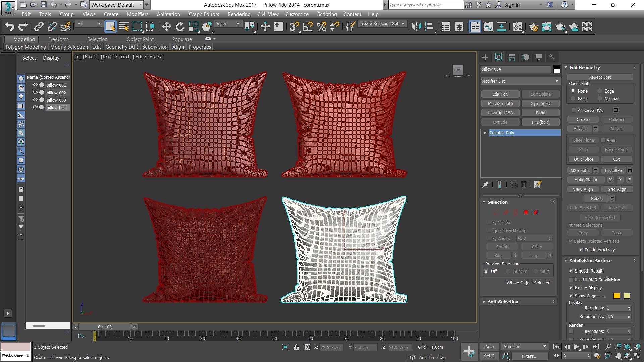Click the orange Show Cage color swatch
Screen dimensions: 644x362
click(616, 296)
